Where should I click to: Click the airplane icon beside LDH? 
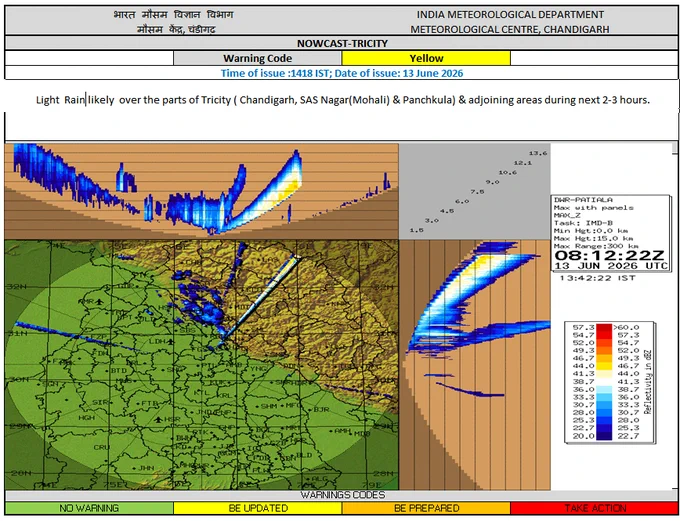click(x=170, y=342)
